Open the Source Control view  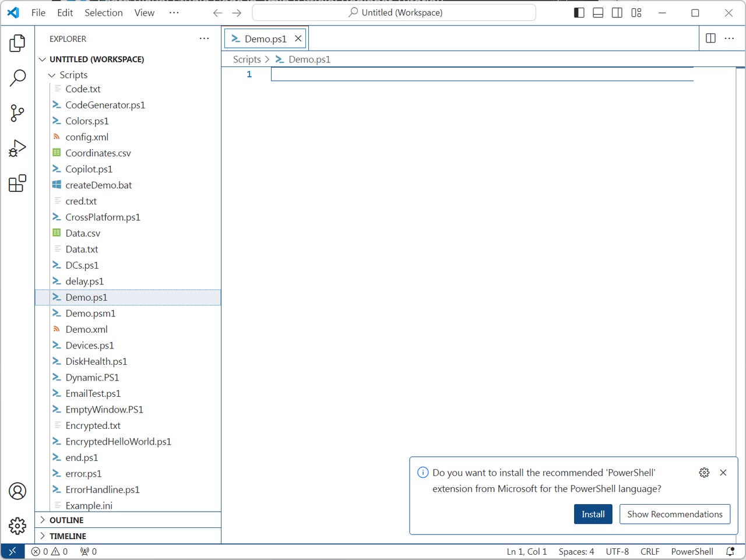click(18, 113)
